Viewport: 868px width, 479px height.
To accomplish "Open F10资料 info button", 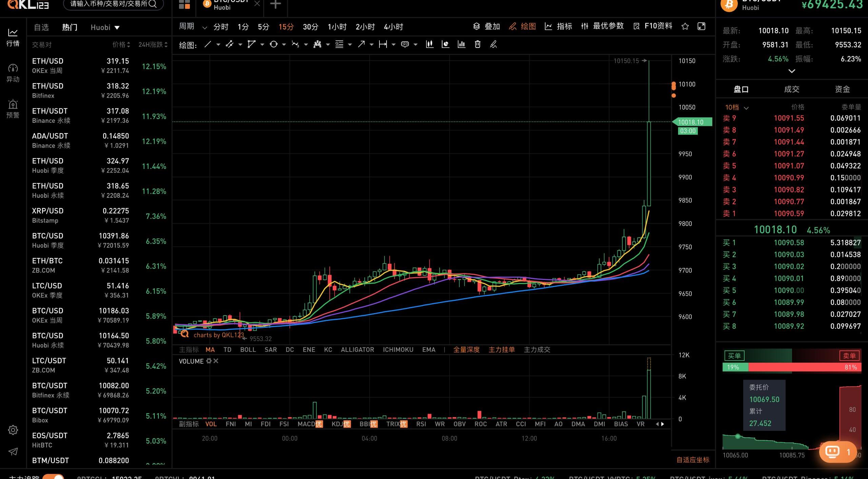I will [653, 26].
